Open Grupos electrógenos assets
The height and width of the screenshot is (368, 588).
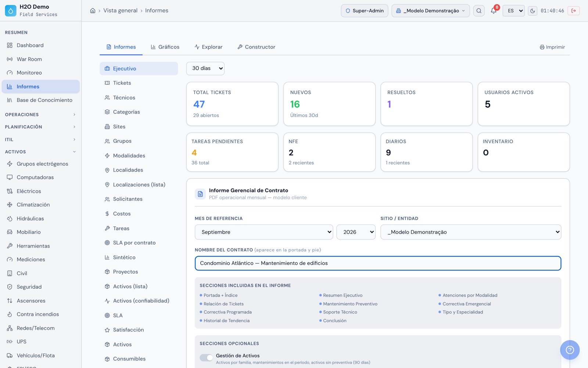(x=41, y=164)
